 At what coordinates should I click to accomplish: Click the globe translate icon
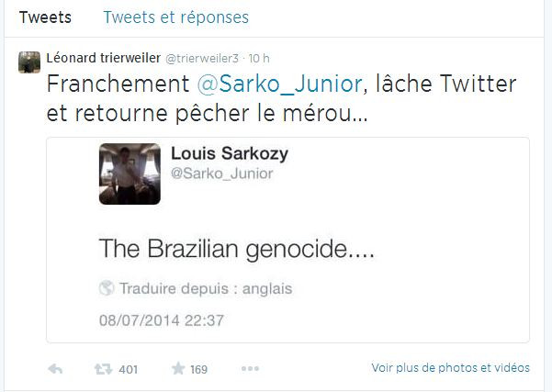tap(107, 288)
